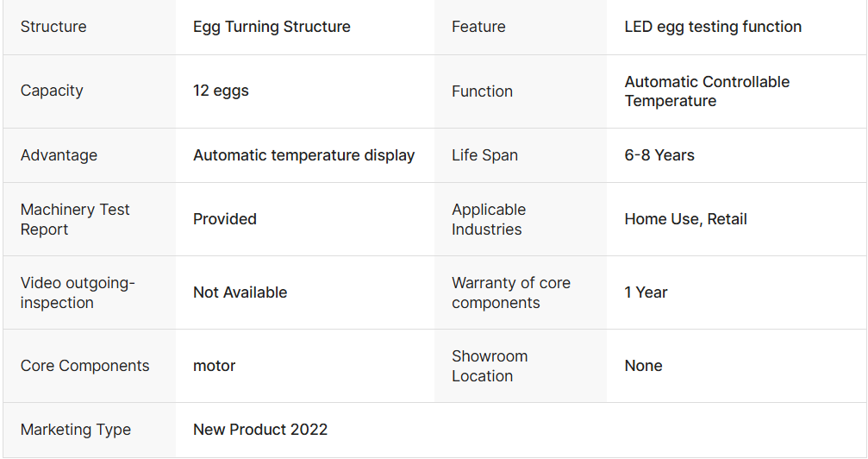This screenshot has height=459, width=868.
Task: Click 'Machinery Test Report' label
Action: [75, 219]
